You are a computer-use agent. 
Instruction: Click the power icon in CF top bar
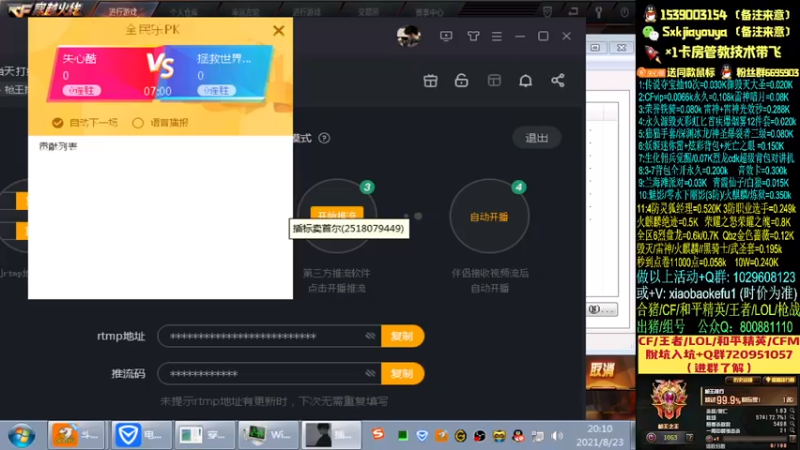[624, 12]
